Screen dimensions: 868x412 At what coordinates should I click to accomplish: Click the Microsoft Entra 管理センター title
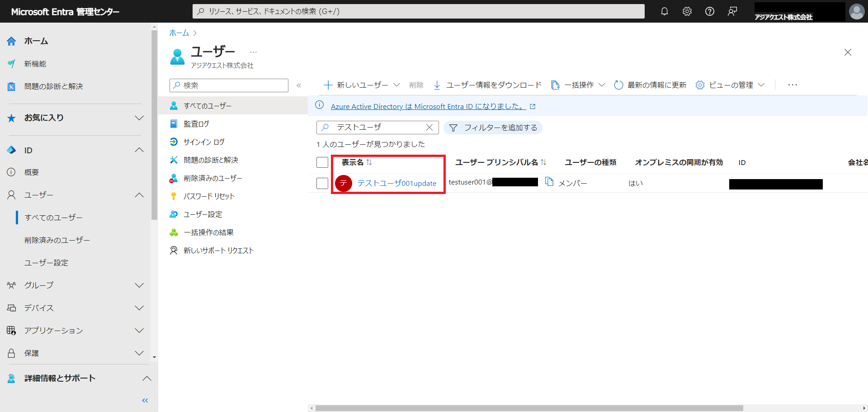[65, 12]
